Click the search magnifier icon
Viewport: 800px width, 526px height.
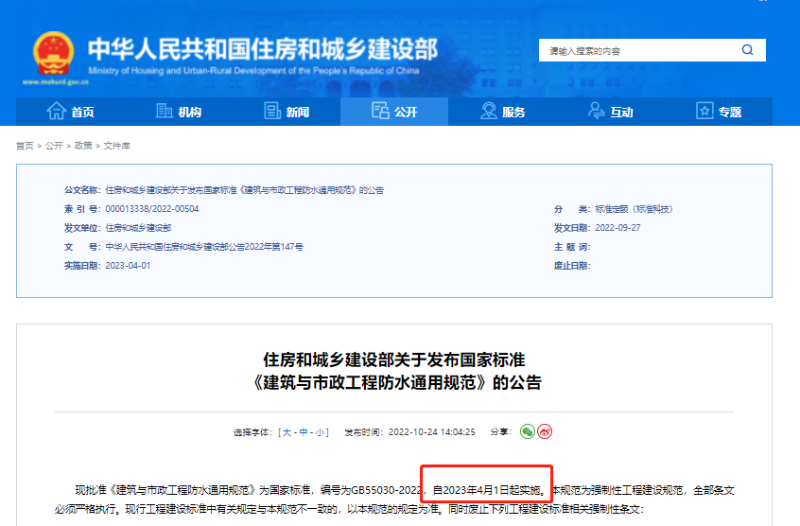coord(747,50)
